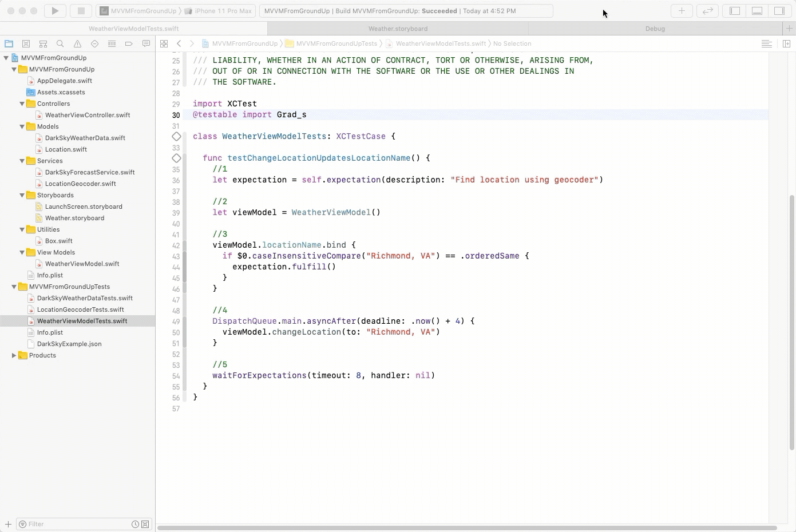Switch to the WeatherViewModelTests.swift tab
Viewport: 796px width, 532px height.
pyautogui.click(x=133, y=29)
